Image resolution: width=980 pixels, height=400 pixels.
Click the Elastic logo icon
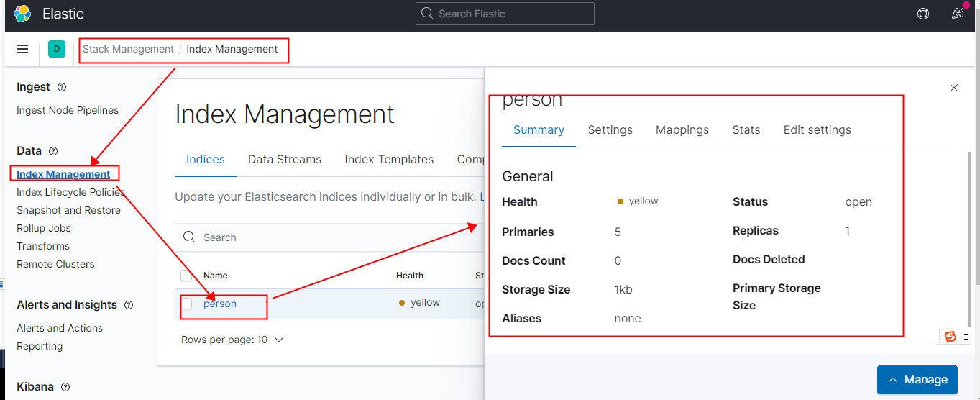(x=22, y=13)
